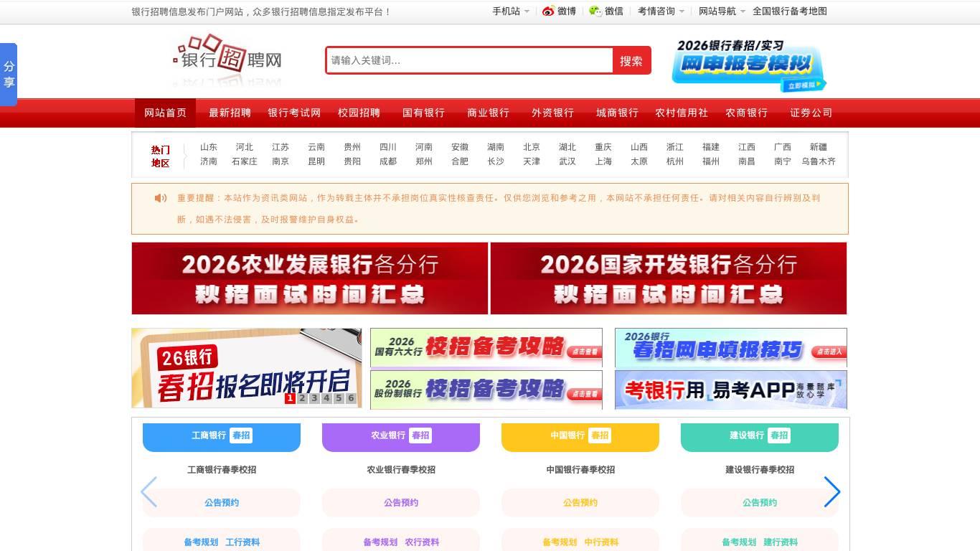Open the 分享 share panel on the left edge
This screenshot has width=980, height=551.
tap(9, 75)
